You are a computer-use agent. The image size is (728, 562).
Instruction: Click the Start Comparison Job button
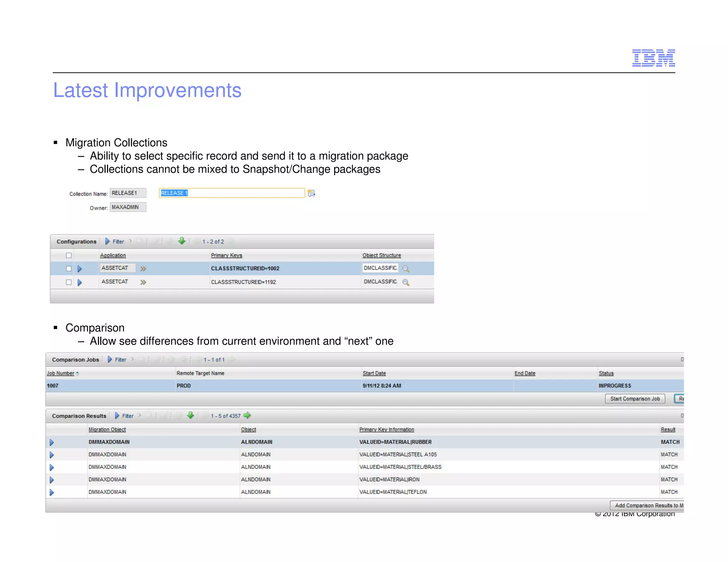click(635, 399)
